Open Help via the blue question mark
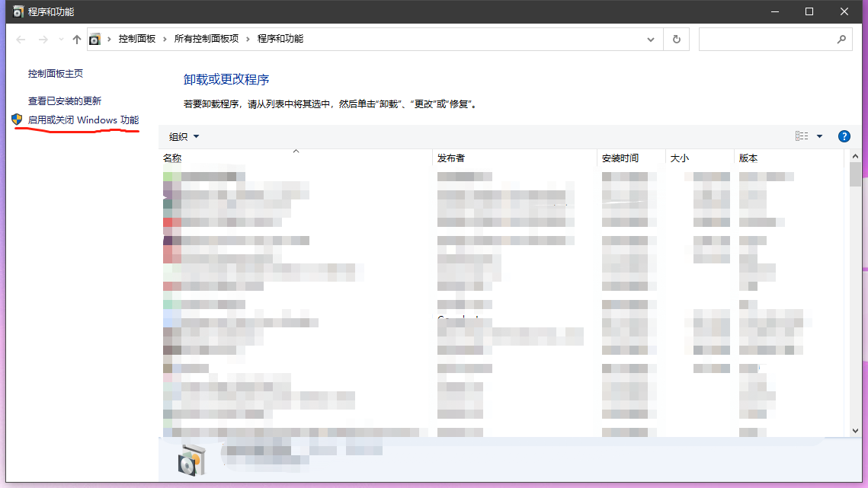868x488 pixels. 844,136
